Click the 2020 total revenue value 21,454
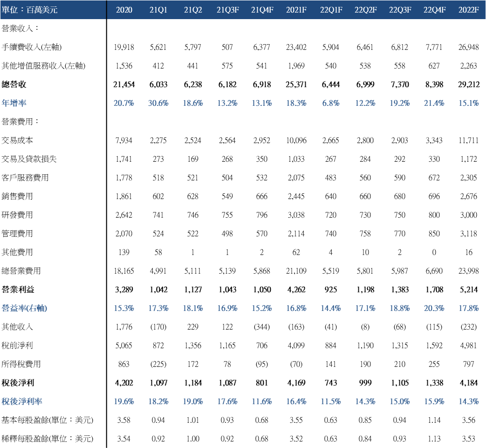Viewport: 486px width, 448px height. 124,84
